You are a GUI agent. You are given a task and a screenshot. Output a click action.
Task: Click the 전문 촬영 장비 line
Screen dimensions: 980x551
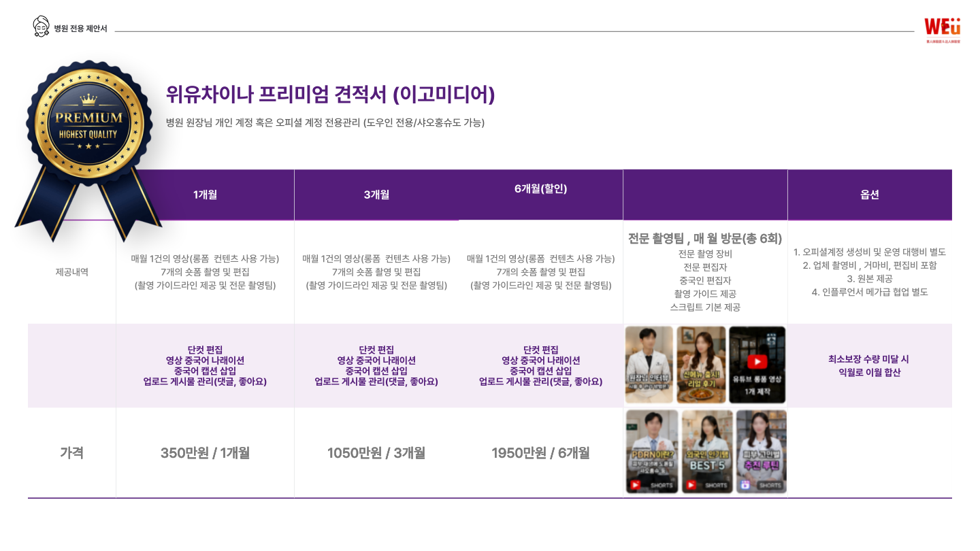[x=705, y=254]
